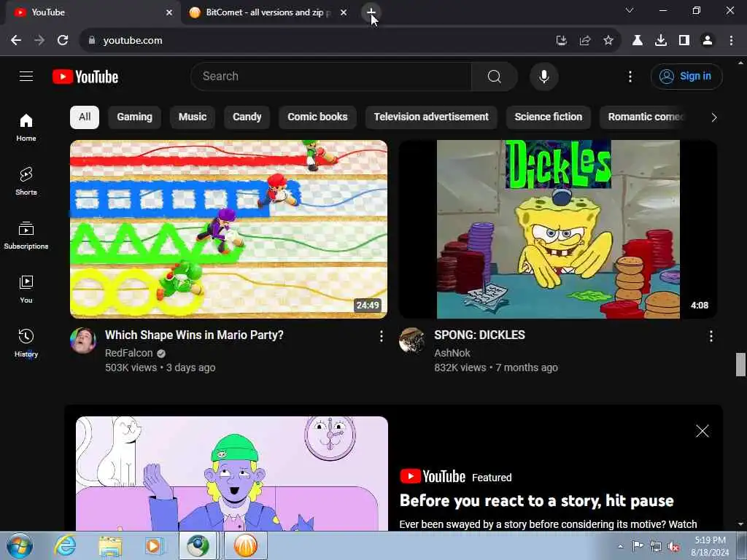
Task: Open the title Which Shape Wins in Mario Party?
Action: pyautogui.click(x=194, y=335)
